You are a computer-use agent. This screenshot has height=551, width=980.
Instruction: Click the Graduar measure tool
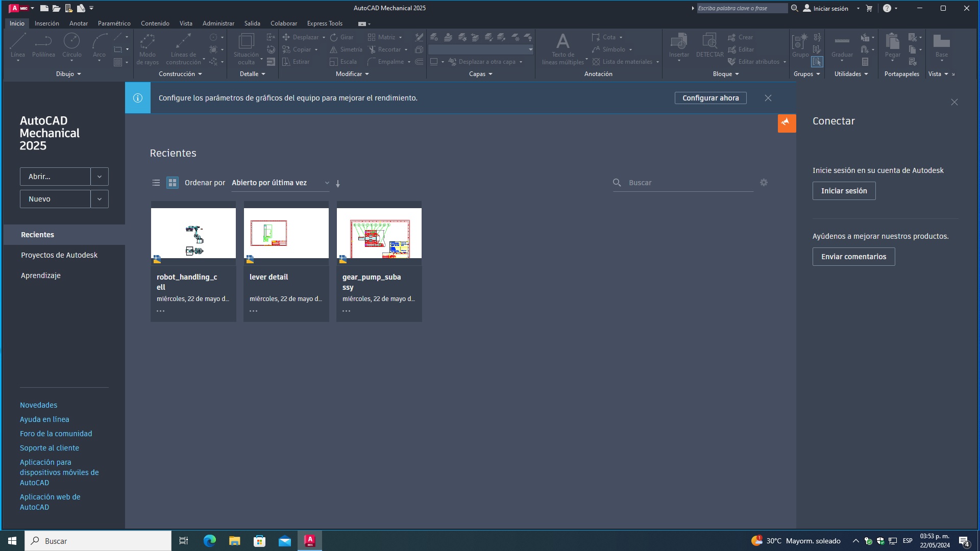[x=842, y=46]
